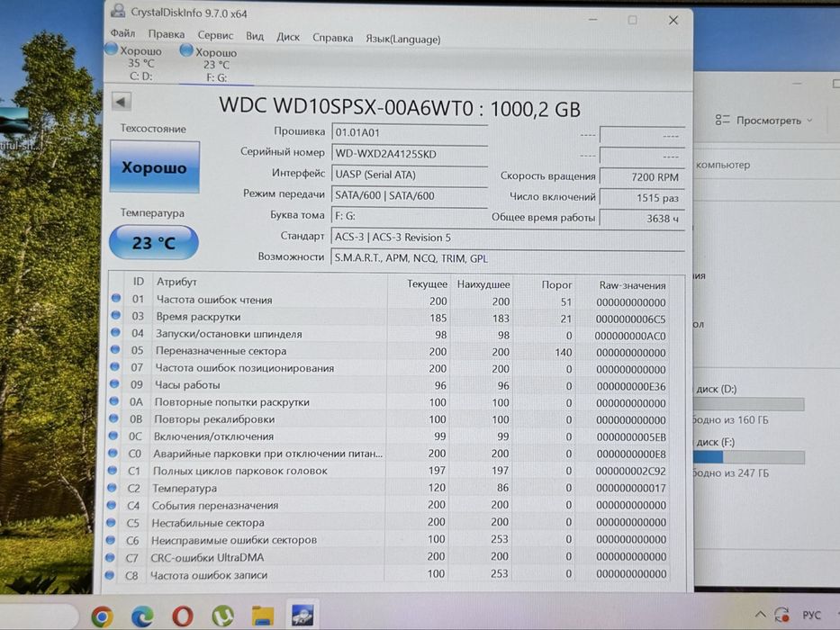Click the status dot of attribute 0A

pos(113,401)
